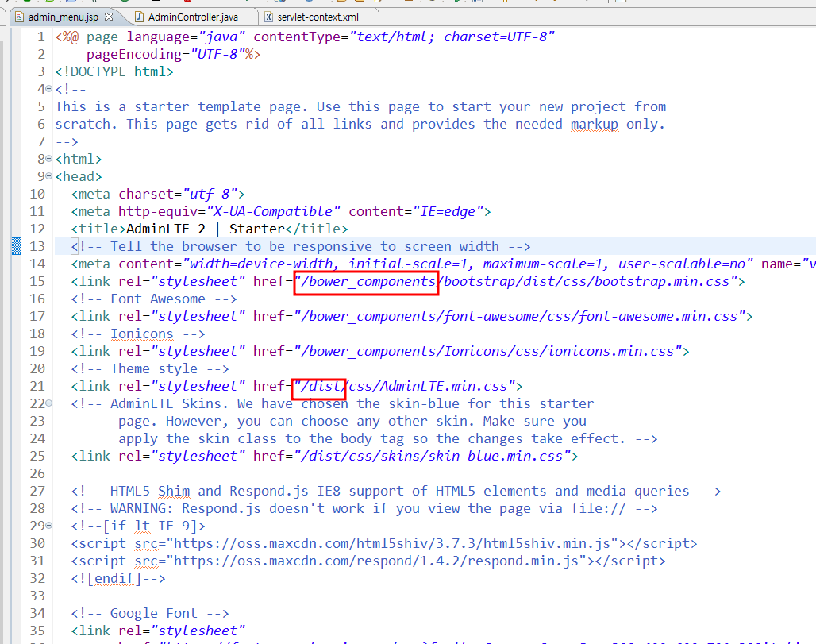This screenshot has width=816, height=644.
Task: Click the respond.min.js script URL on line 31
Action: pyautogui.click(x=376, y=561)
